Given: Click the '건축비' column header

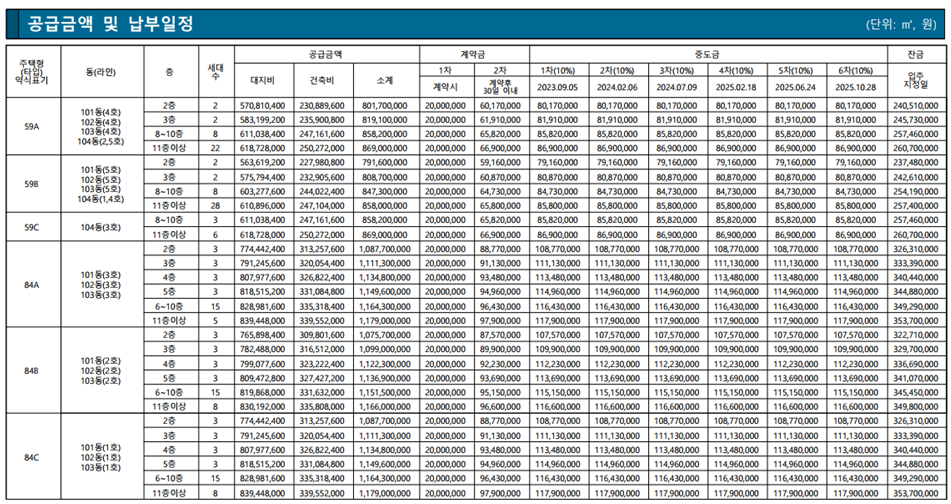Looking at the screenshot, I should click(x=322, y=81).
